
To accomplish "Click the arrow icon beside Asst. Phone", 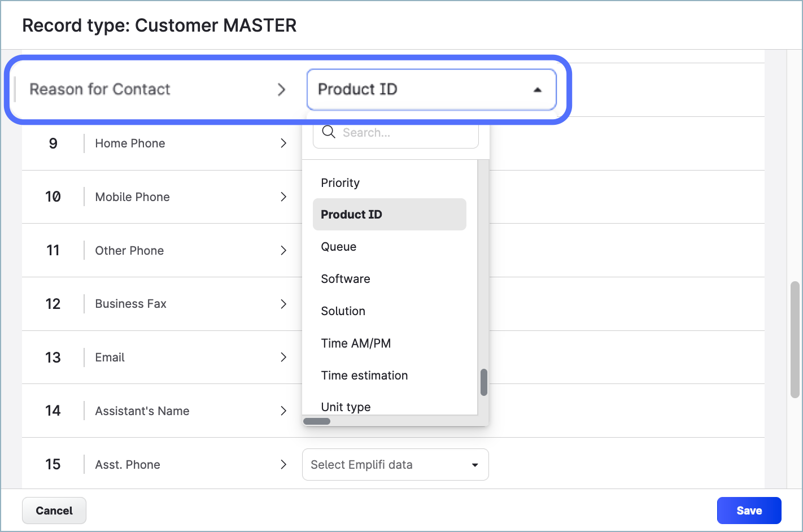I will coord(283,464).
